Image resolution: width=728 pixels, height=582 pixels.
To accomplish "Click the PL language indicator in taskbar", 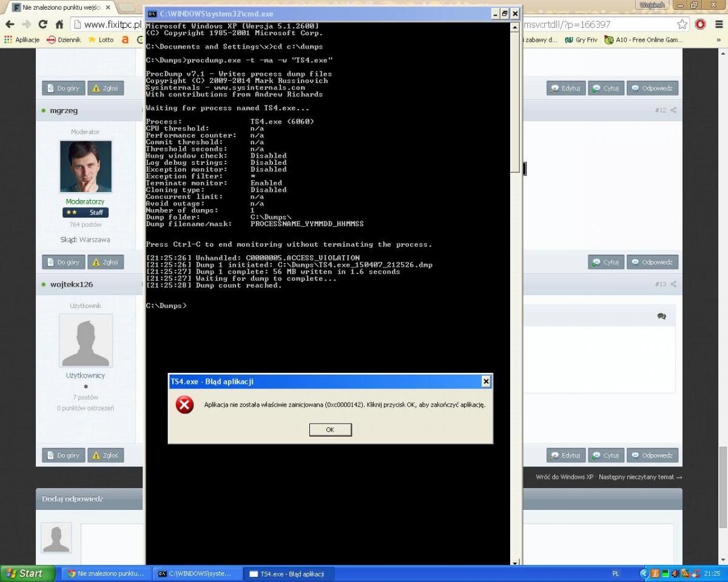I will tap(616, 574).
